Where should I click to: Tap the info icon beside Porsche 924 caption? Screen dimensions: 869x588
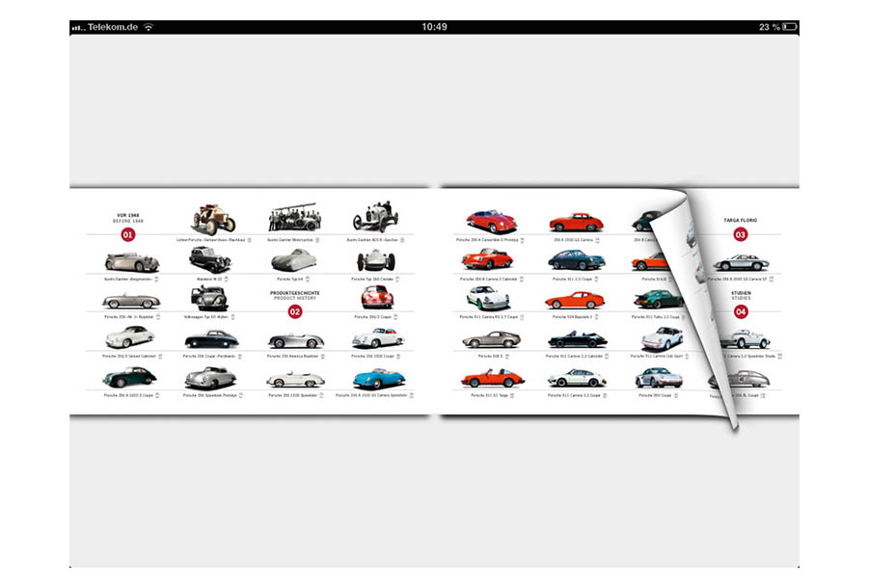pos(596,317)
